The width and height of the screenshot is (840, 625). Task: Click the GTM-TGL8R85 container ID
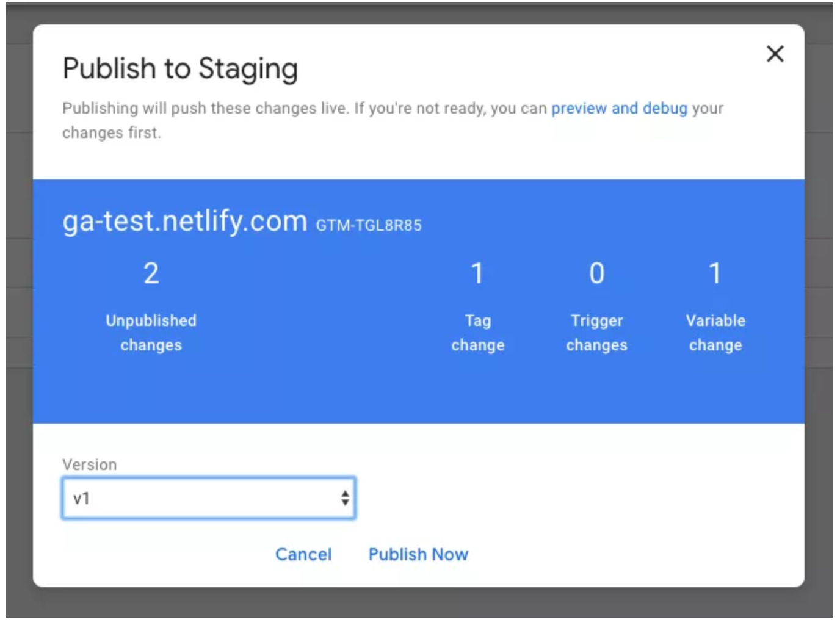[369, 225]
